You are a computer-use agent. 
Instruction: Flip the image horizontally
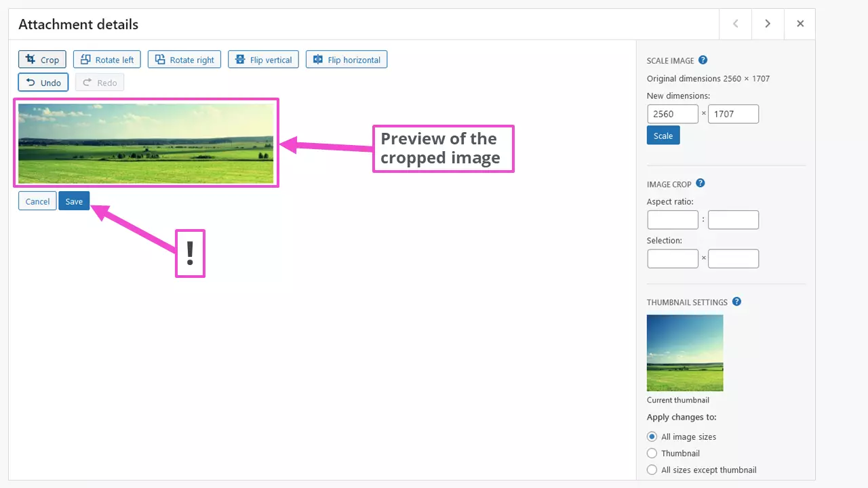346,59
